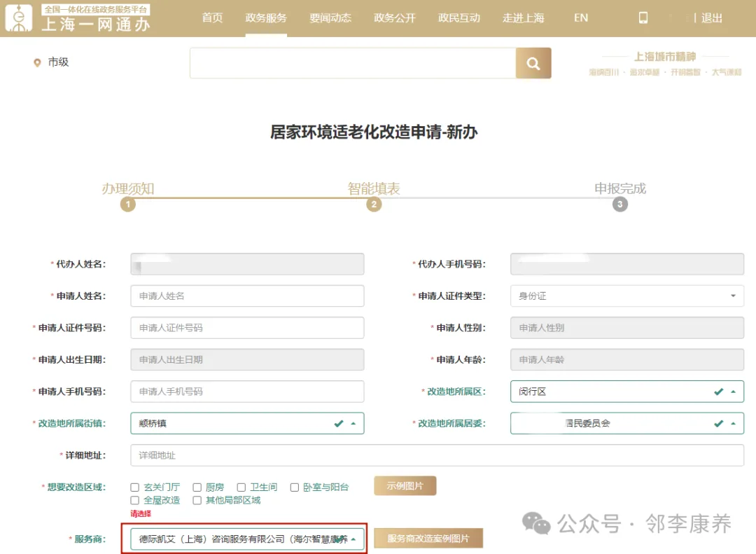This screenshot has height=554, width=756.
Task: Check the 卧室与阳台 checkbox
Action: point(295,487)
